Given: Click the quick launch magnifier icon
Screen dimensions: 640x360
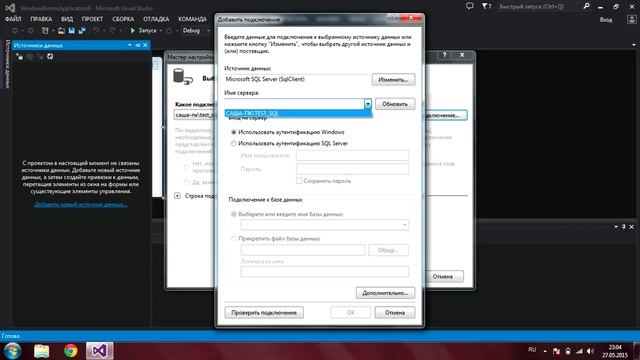Looking at the screenshot, I should [x=586, y=6].
